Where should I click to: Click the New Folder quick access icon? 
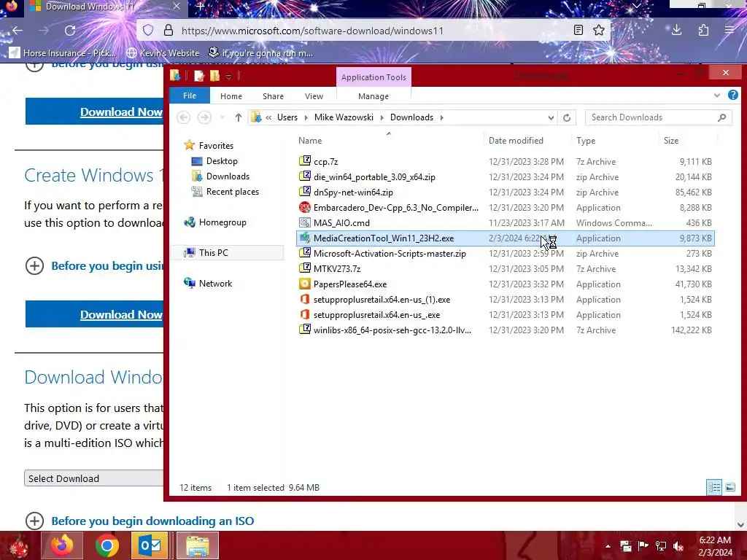click(215, 76)
